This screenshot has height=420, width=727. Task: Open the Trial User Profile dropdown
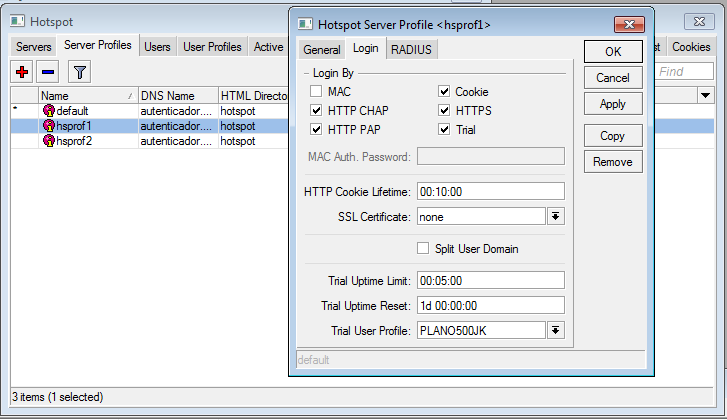556,330
